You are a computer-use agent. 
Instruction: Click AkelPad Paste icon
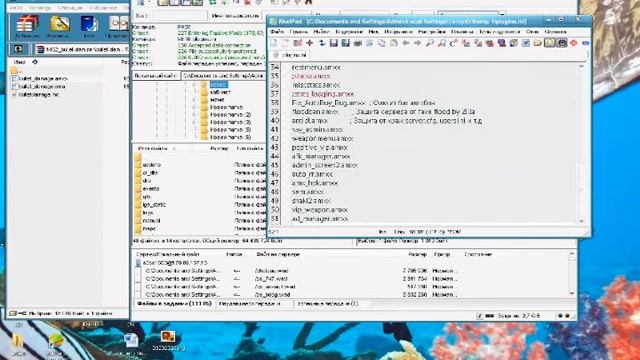(393, 43)
